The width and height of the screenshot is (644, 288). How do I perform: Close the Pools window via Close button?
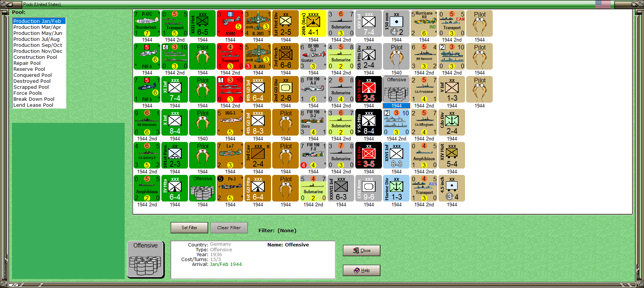tap(362, 251)
